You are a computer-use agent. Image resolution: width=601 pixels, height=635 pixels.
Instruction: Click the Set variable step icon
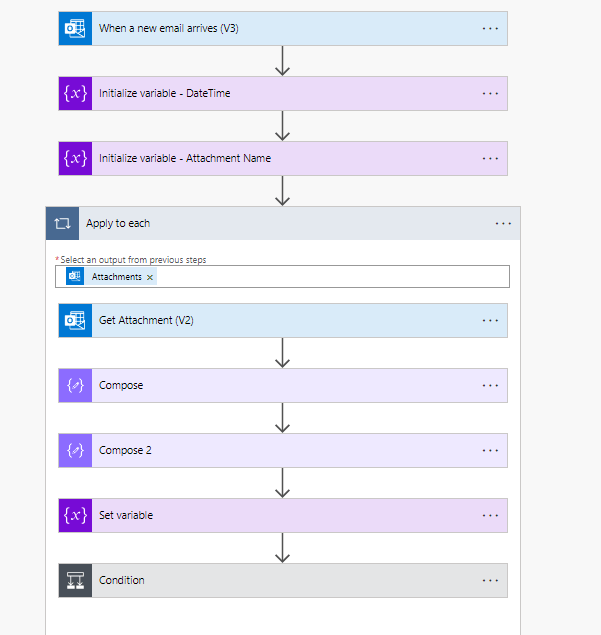(x=75, y=515)
